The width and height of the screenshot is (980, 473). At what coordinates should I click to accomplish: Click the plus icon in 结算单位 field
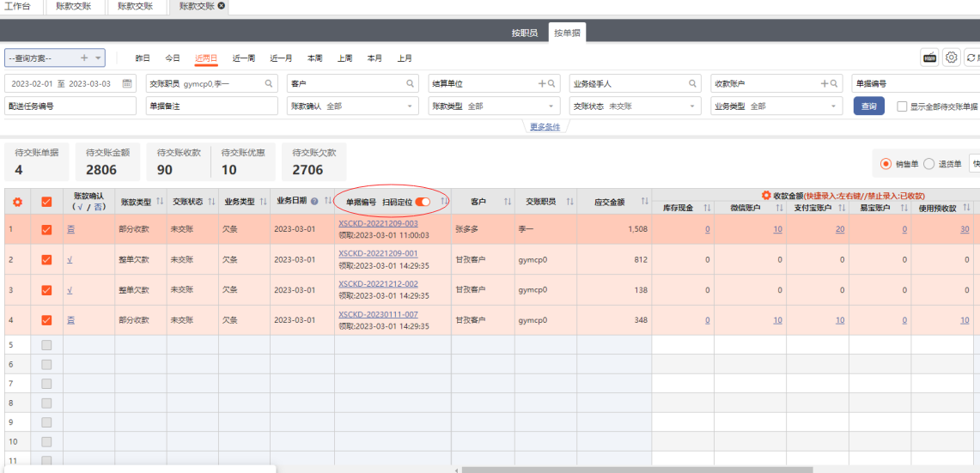(541, 83)
